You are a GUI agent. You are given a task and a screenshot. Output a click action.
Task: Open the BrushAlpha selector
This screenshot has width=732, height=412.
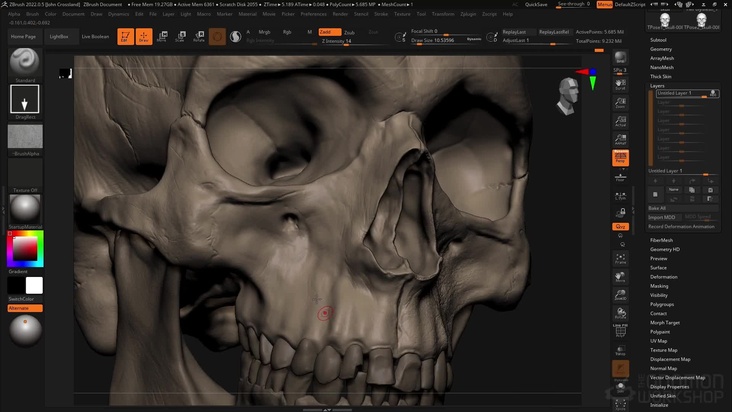(x=25, y=136)
